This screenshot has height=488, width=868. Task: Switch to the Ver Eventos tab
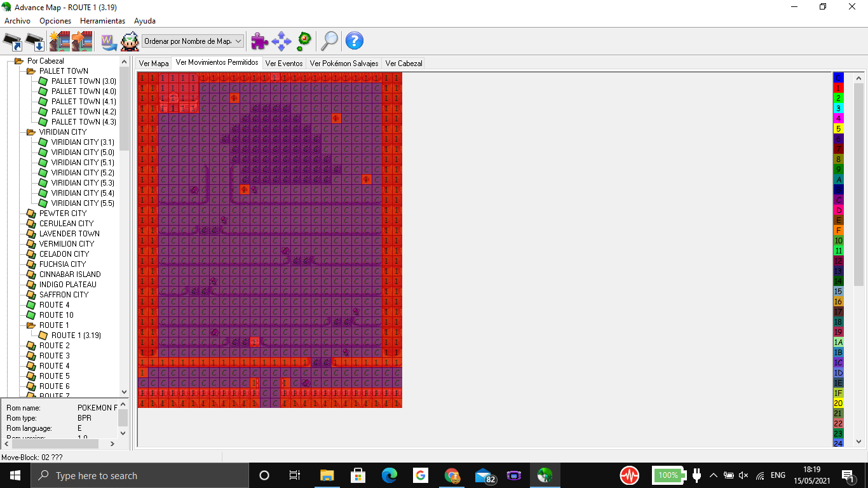(x=284, y=63)
